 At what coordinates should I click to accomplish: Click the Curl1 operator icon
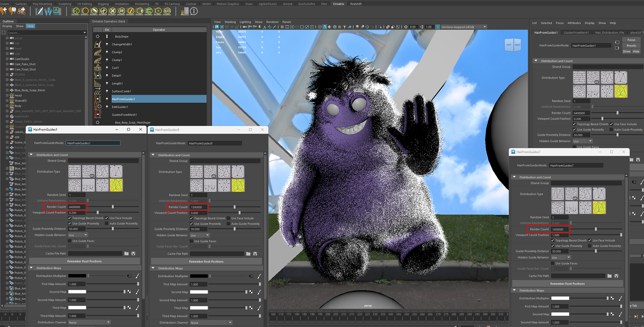(98, 68)
